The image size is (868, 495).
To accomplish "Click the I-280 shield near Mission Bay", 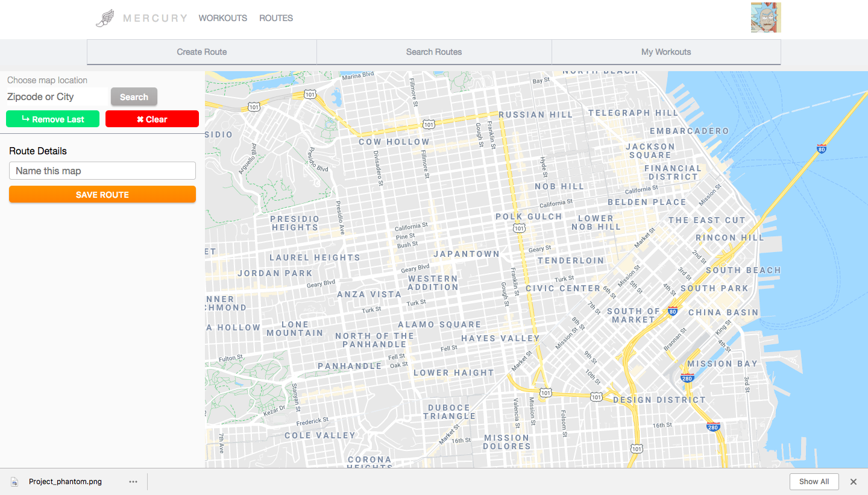I will coord(687,378).
